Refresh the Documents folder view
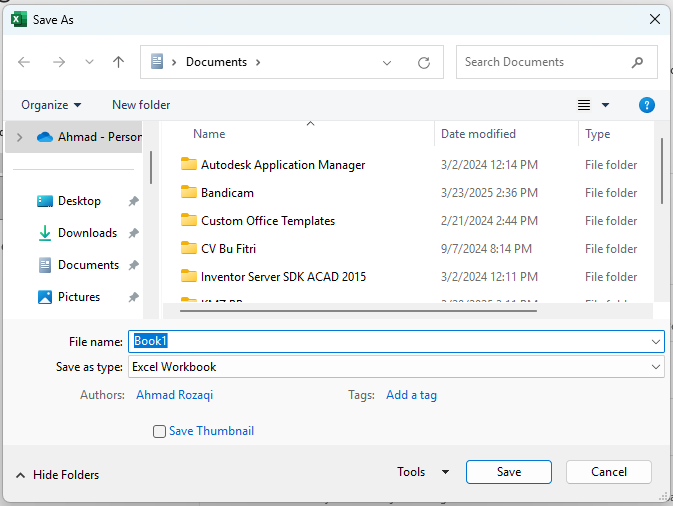Viewport: 673px width, 506px height. (x=424, y=62)
